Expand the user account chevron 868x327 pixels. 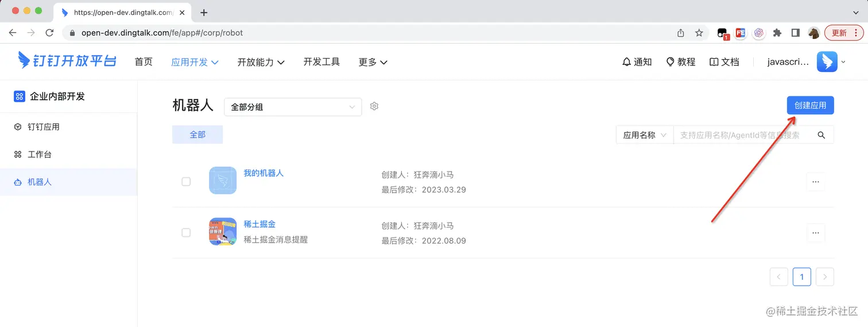point(843,62)
